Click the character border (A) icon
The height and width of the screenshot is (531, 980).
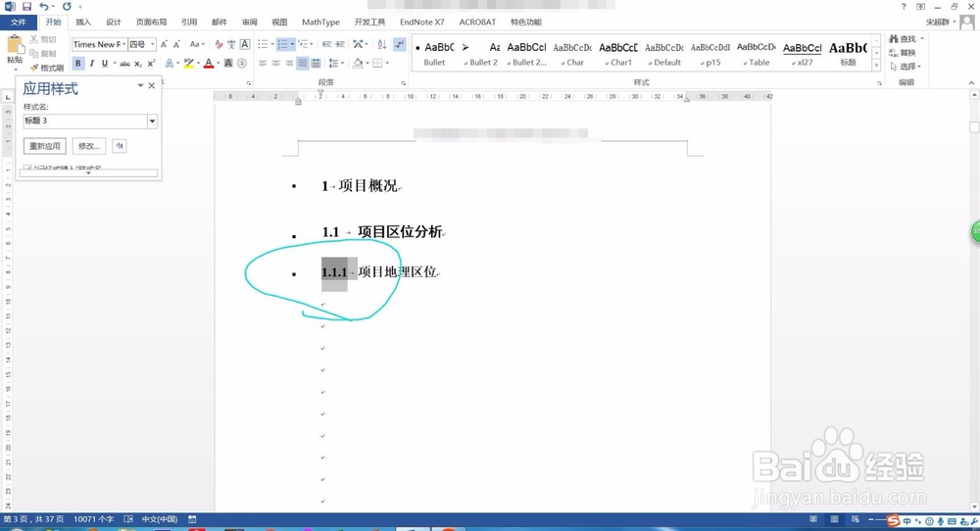pos(245,44)
